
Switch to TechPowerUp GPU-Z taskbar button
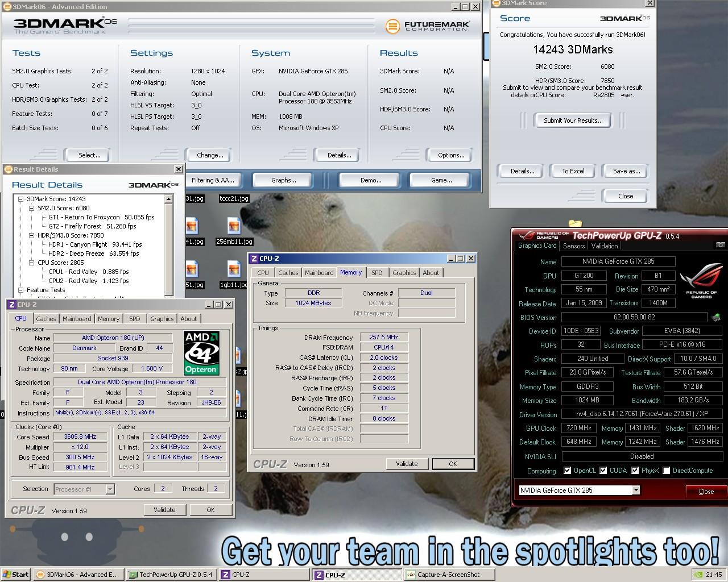pos(171,575)
